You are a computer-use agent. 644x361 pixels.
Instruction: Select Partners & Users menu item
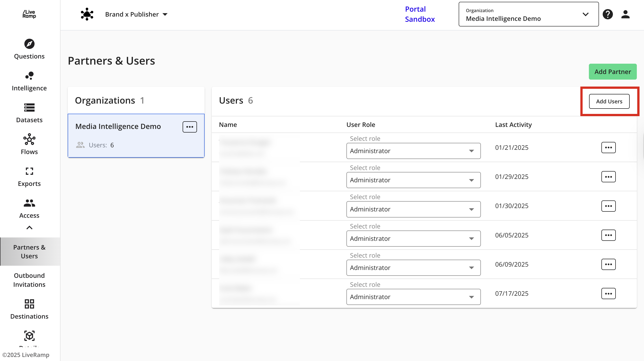click(29, 251)
